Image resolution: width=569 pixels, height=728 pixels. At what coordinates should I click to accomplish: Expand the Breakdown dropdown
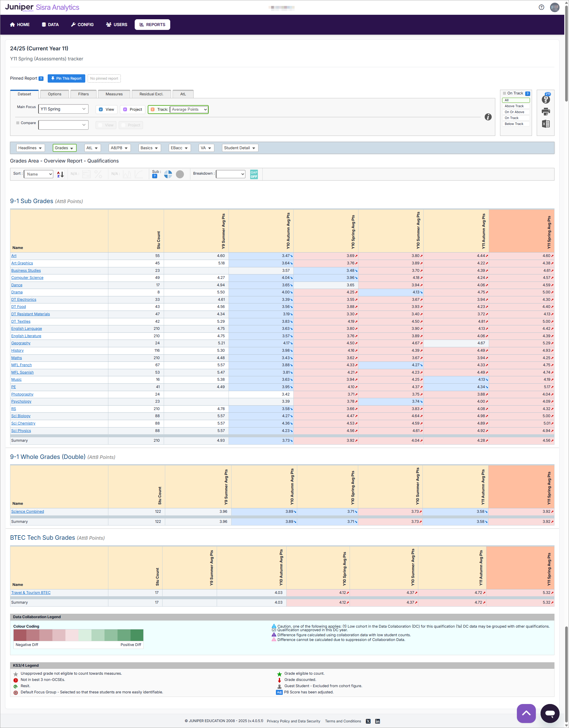tap(230, 174)
